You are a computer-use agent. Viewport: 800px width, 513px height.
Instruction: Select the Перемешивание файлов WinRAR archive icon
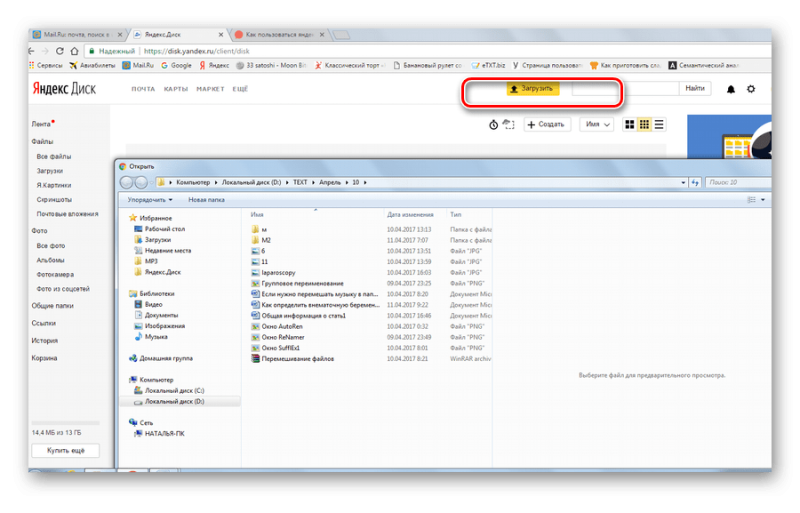tap(256, 358)
